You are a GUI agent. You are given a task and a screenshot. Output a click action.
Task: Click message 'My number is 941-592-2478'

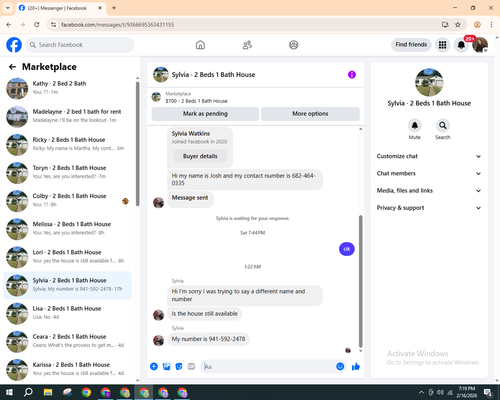coord(208,339)
